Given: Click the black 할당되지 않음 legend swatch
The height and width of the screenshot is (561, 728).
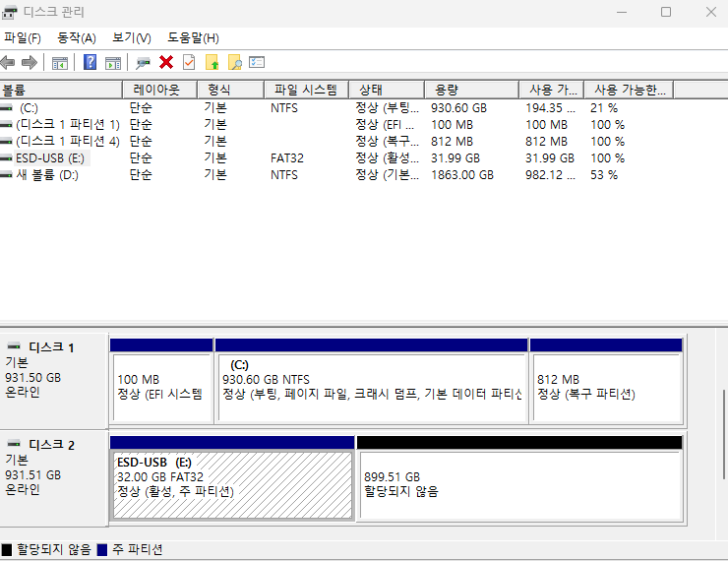Looking at the screenshot, I should pyautogui.click(x=7, y=550).
